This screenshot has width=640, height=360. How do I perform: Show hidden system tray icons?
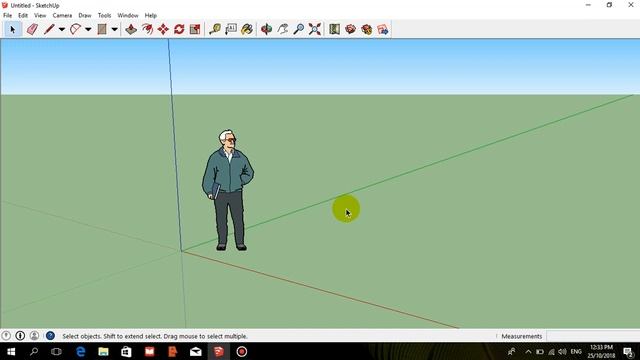528,351
